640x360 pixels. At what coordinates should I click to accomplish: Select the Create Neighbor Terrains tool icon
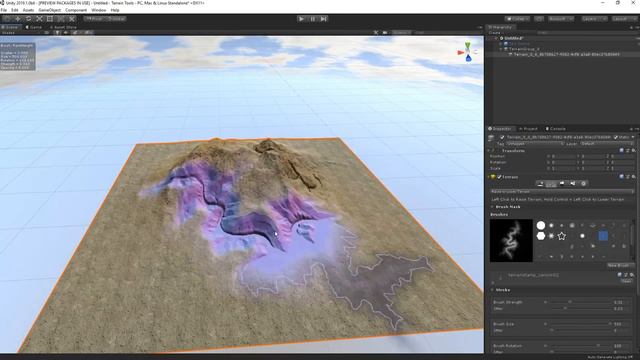[x=540, y=184]
